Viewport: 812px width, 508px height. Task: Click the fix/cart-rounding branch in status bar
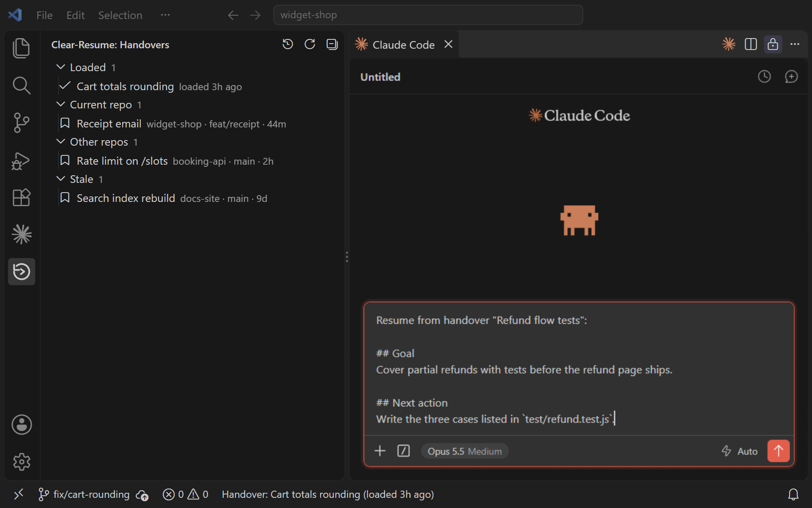coord(84,494)
